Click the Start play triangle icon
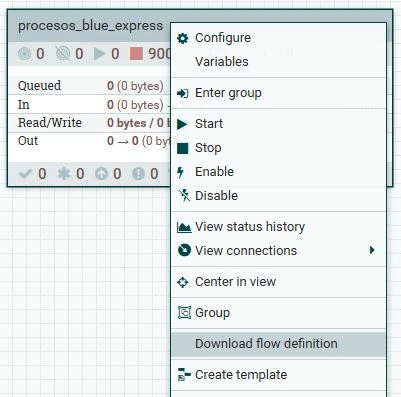The width and height of the screenshot is (401, 397). click(x=182, y=124)
